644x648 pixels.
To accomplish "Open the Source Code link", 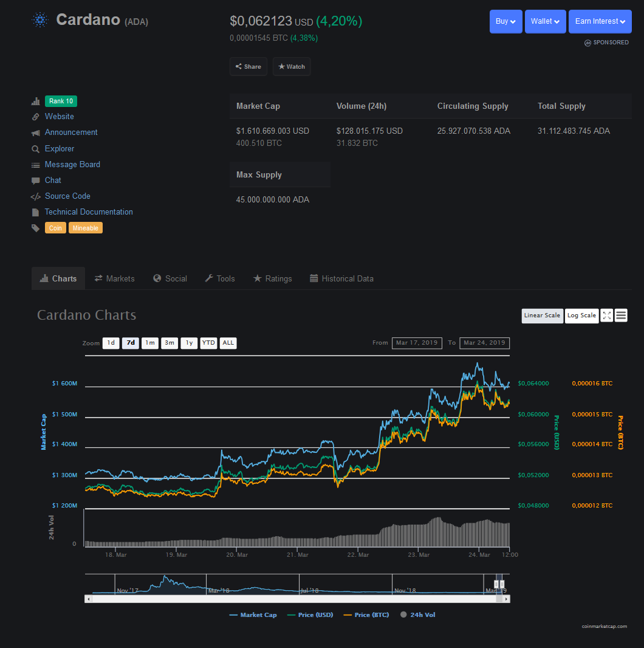I will 67,196.
